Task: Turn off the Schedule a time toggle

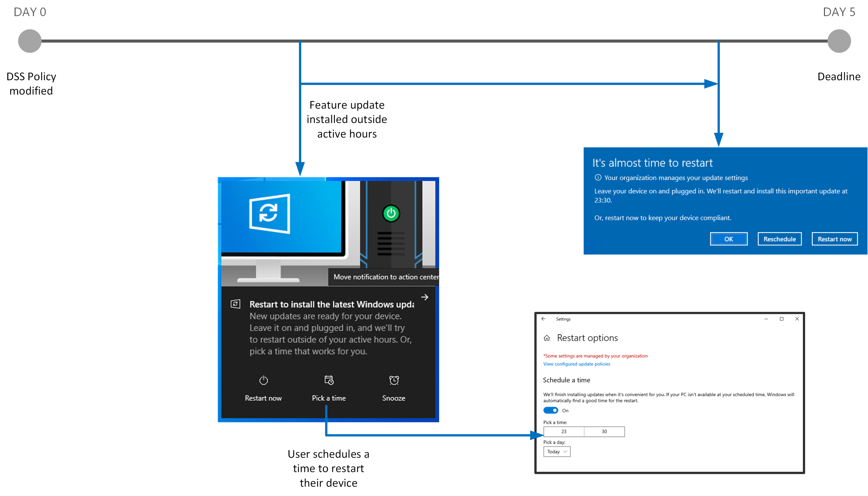Action: coord(551,410)
